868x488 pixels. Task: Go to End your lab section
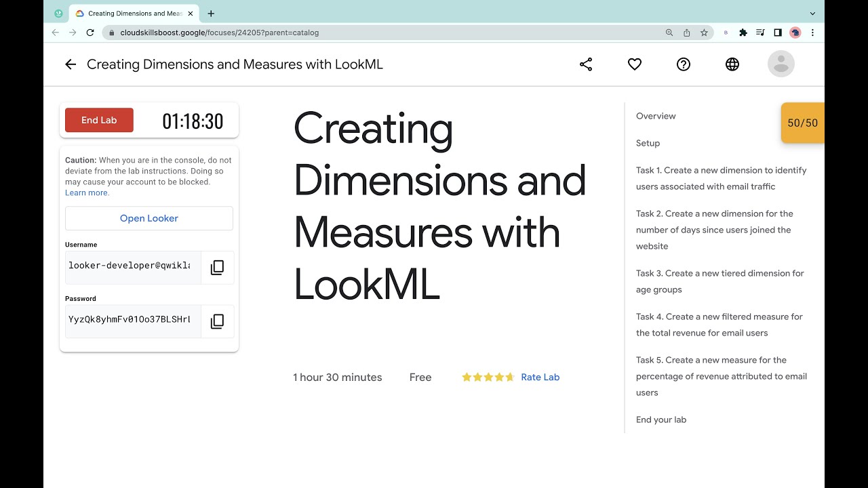click(x=661, y=420)
